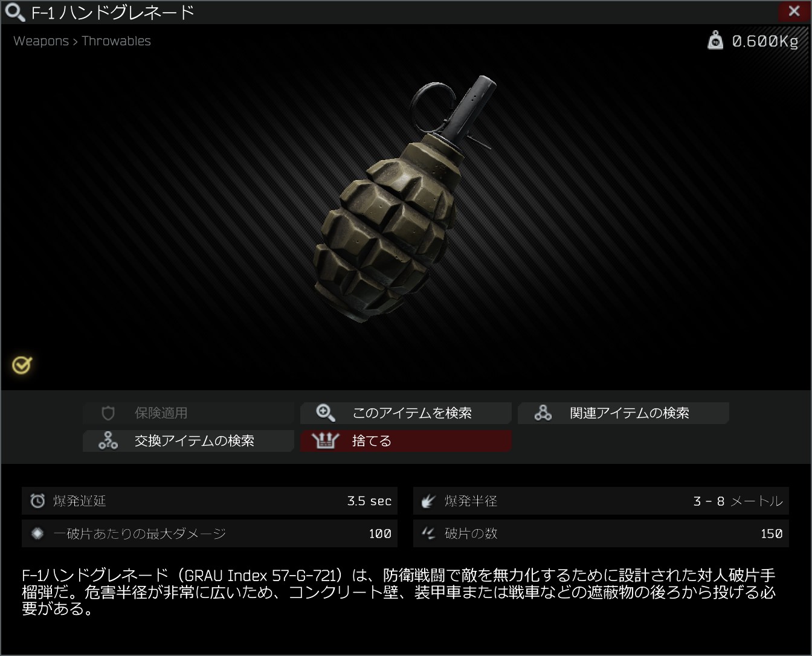Click the 関連アイテムの検索 button
812x656 pixels.
pyautogui.click(x=623, y=413)
